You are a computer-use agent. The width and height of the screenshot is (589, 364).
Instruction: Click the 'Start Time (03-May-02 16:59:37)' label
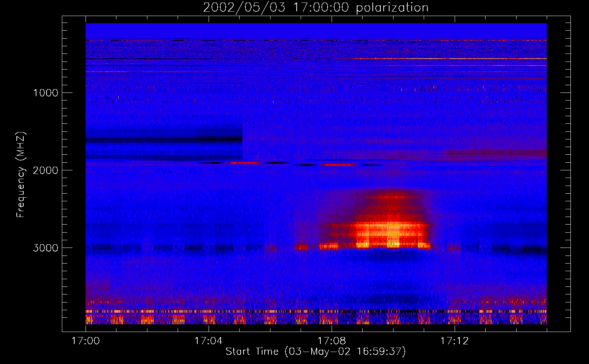(x=315, y=352)
